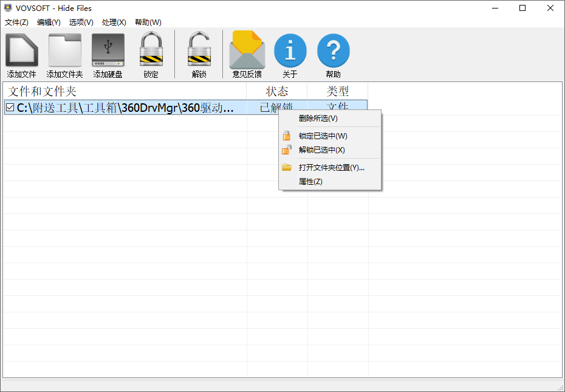Open the 选项(V) menu
The image size is (565, 392).
coord(81,22)
